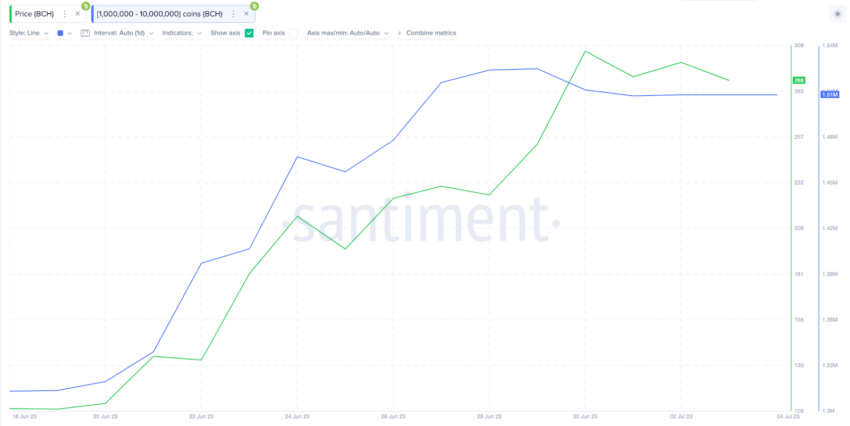
Task: Select the 1,000,000 - 10,000,000 coins (BCH) tab
Action: [x=159, y=14]
